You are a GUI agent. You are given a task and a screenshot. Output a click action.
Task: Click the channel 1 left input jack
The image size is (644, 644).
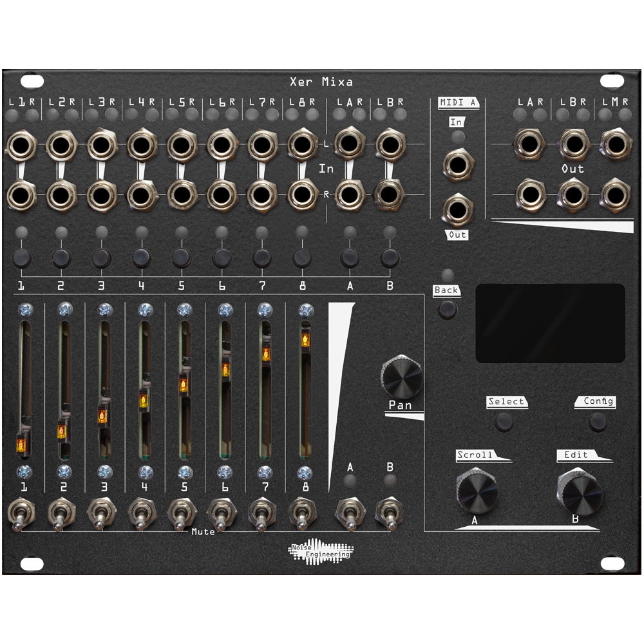(x=21, y=145)
